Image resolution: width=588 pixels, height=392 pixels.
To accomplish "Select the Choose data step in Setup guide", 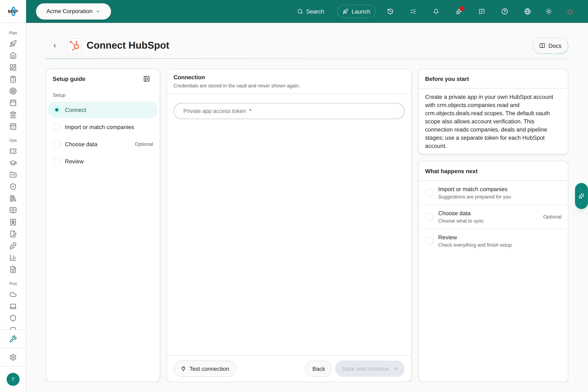I will point(103,144).
